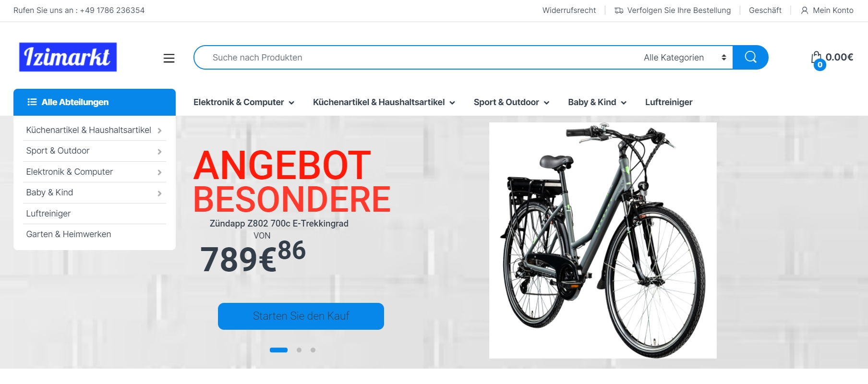The height and width of the screenshot is (384, 868).
Task: Select the third carousel dot
Action: tap(313, 350)
